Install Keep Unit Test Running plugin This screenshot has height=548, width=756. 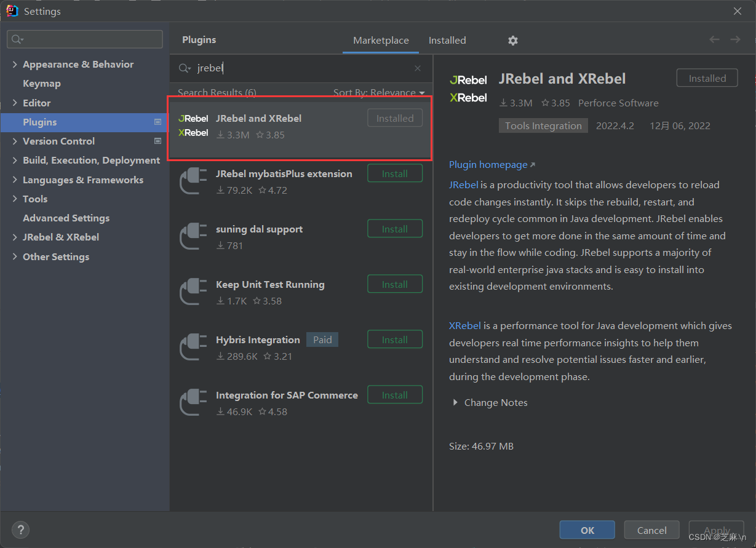395,284
